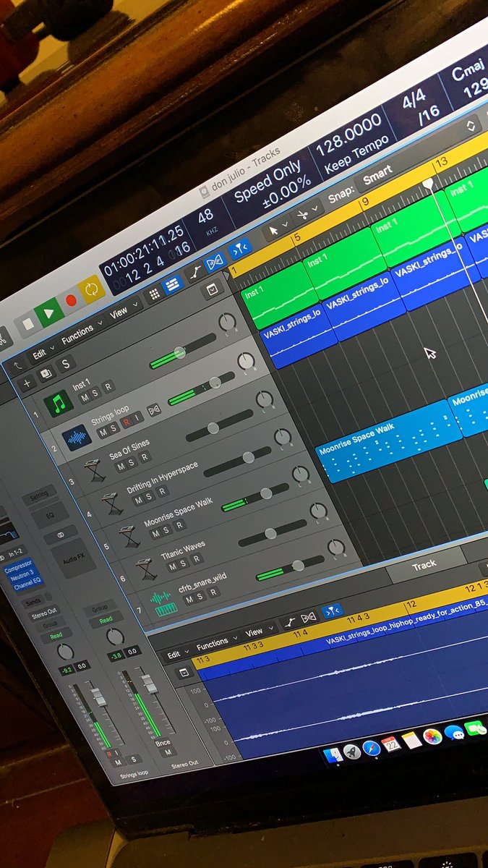The width and height of the screenshot is (488, 868).
Task: Open Finder from the Dock
Action: [x=333, y=757]
